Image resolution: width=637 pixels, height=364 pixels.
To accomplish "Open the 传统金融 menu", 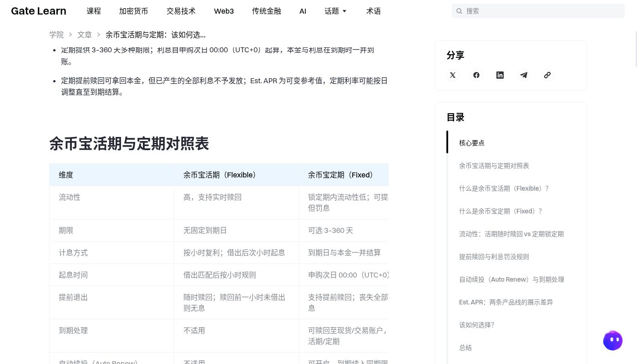I will tap(267, 11).
